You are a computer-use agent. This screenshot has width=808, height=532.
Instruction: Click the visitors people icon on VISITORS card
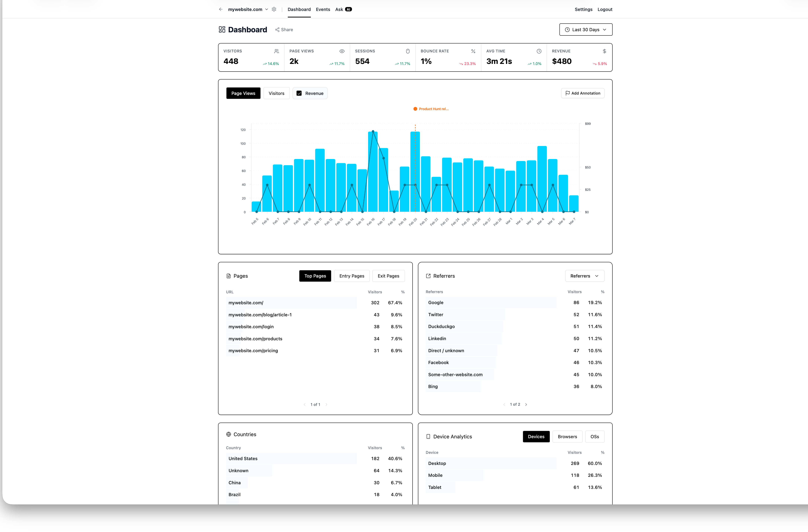[x=276, y=51]
